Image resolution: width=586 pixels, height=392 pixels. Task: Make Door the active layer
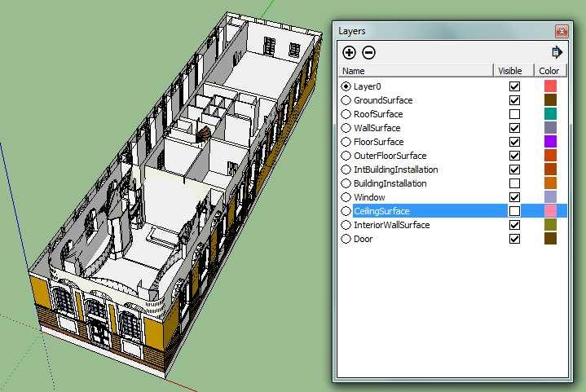pyautogui.click(x=346, y=239)
